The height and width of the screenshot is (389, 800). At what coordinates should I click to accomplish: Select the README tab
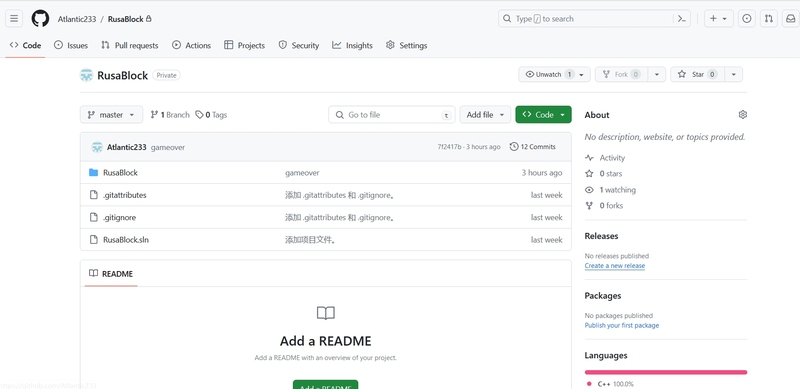pyautogui.click(x=111, y=274)
